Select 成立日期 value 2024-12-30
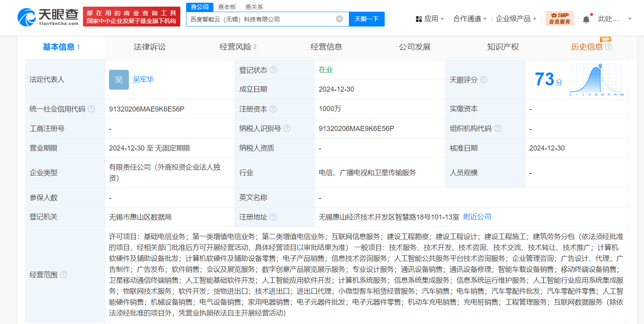This screenshot has width=644, height=324. tap(336, 89)
